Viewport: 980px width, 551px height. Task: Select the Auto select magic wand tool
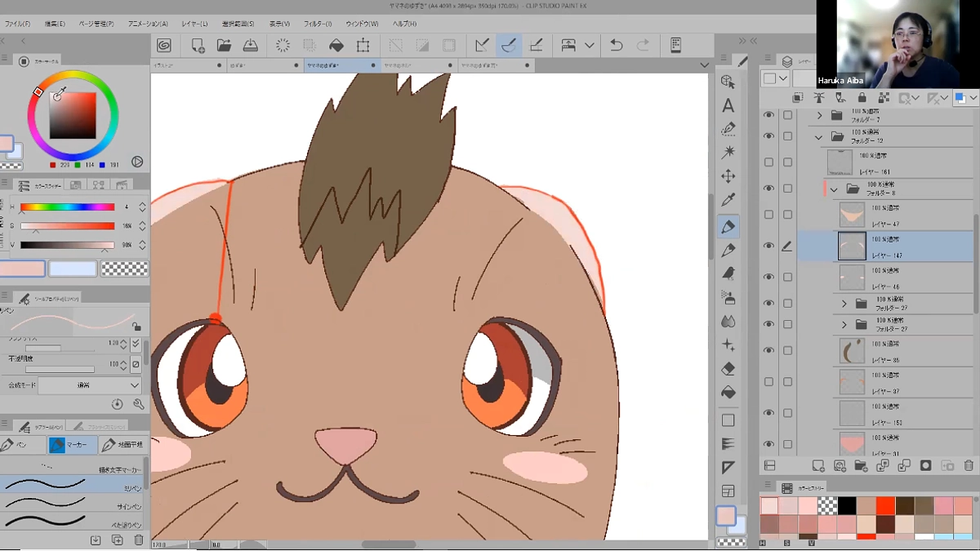coord(728,152)
